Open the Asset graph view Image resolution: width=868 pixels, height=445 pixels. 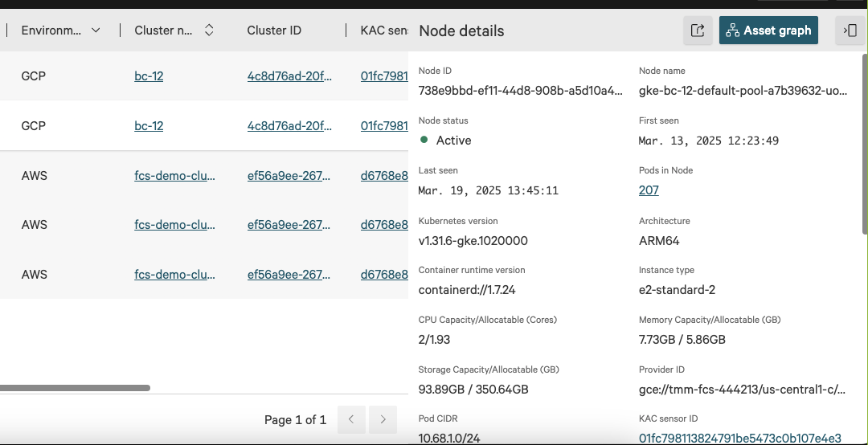coord(768,31)
